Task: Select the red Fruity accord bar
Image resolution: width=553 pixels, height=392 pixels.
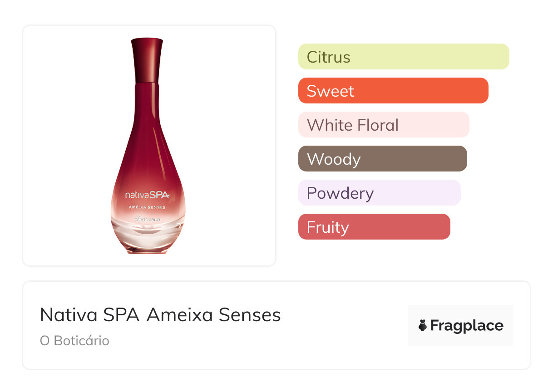Action: [x=374, y=227]
